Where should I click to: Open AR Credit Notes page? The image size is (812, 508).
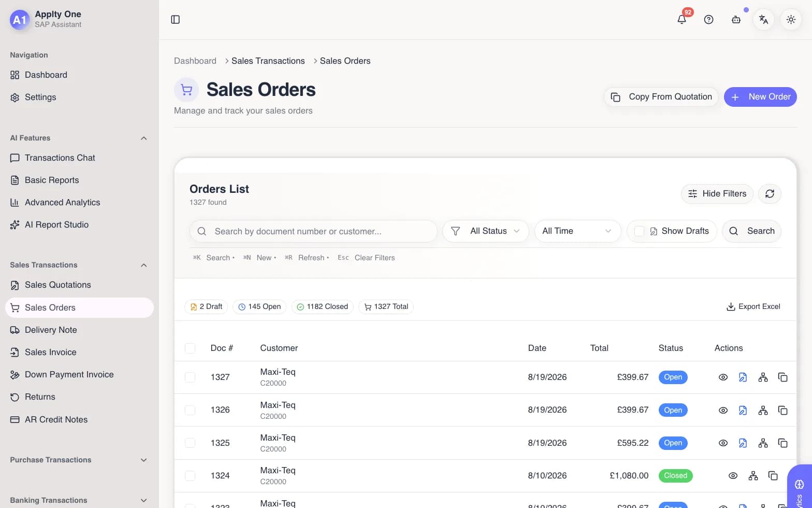pyautogui.click(x=79, y=420)
